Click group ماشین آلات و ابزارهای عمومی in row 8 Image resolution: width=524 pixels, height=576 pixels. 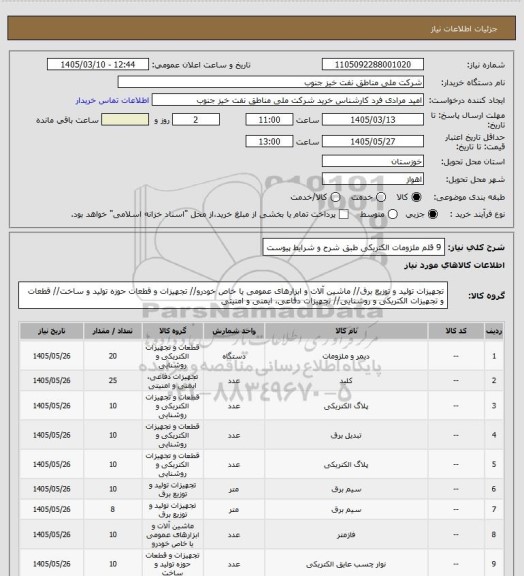tap(173, 535)
